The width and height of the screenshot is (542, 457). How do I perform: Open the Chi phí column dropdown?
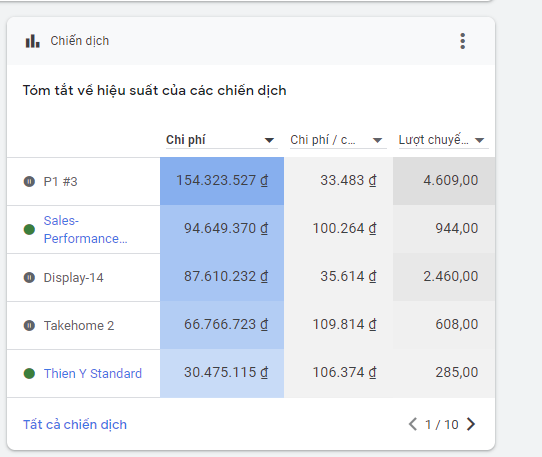[269, 140]
